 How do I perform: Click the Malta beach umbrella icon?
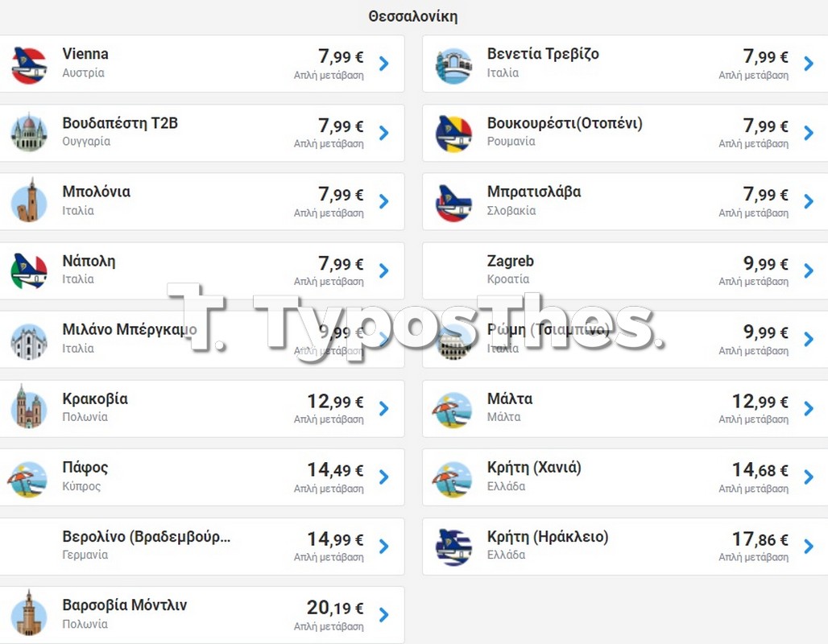click(452, 411)
